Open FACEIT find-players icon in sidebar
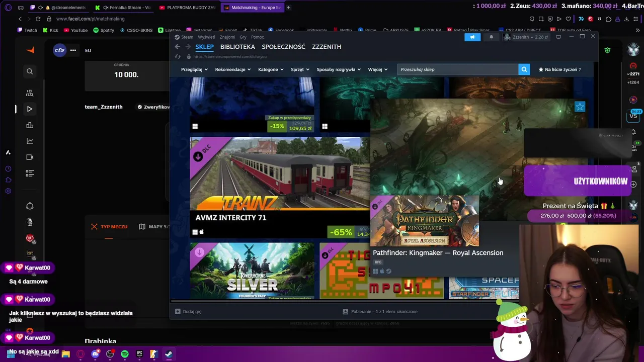The image size is (644, 362). point(30,93)
